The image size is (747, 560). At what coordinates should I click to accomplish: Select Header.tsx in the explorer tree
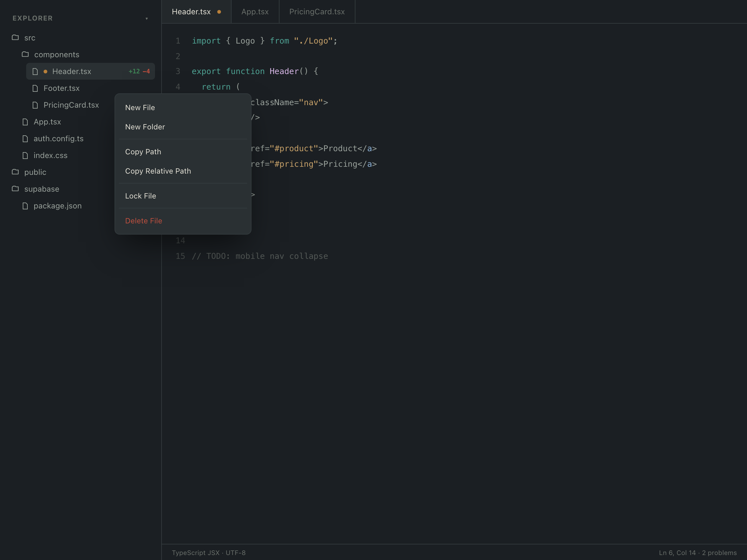tap(91, 71)
